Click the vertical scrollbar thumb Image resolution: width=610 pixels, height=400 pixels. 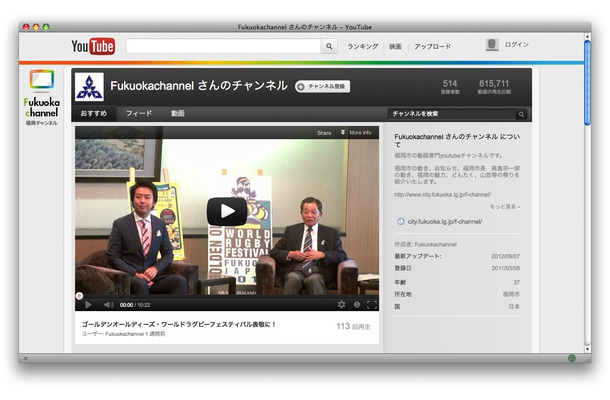click(x=587, y=82)
